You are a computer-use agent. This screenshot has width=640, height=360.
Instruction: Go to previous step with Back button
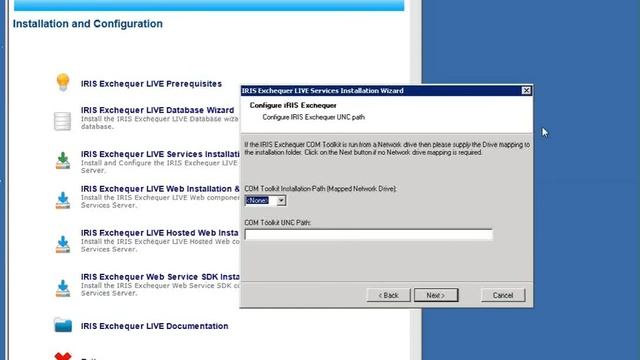(388, 295)
